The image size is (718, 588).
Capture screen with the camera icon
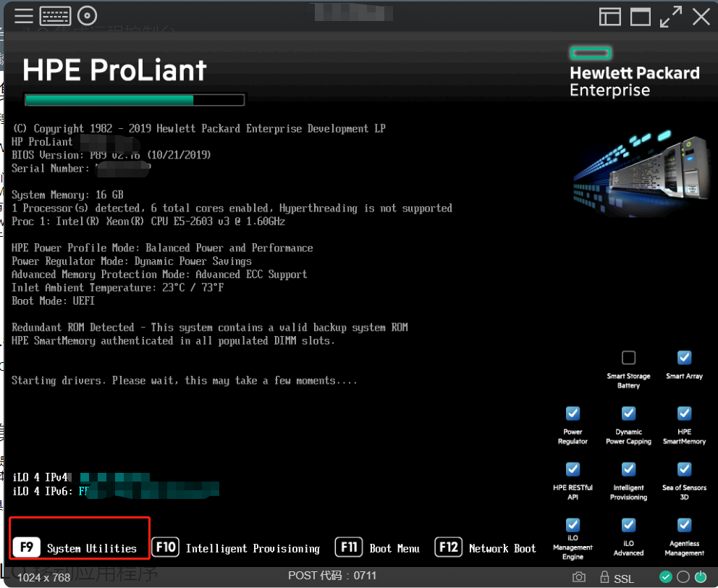pos(579,577)
